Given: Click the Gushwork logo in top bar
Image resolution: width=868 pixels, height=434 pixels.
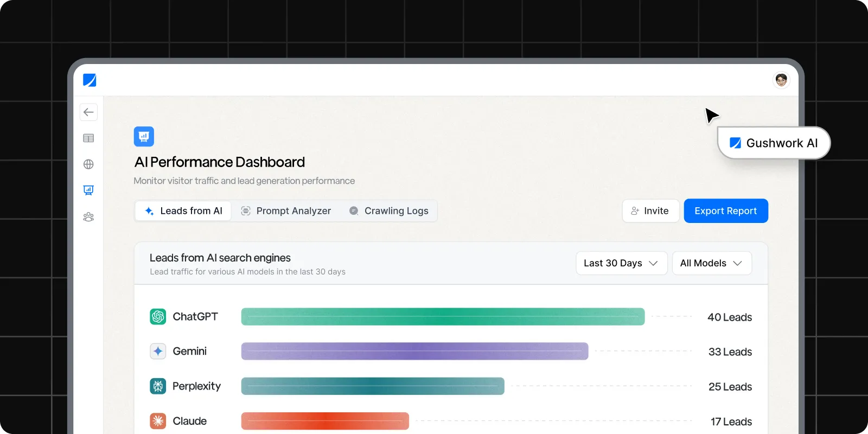Looking at the screenshot, I should (x=90, y=80).
